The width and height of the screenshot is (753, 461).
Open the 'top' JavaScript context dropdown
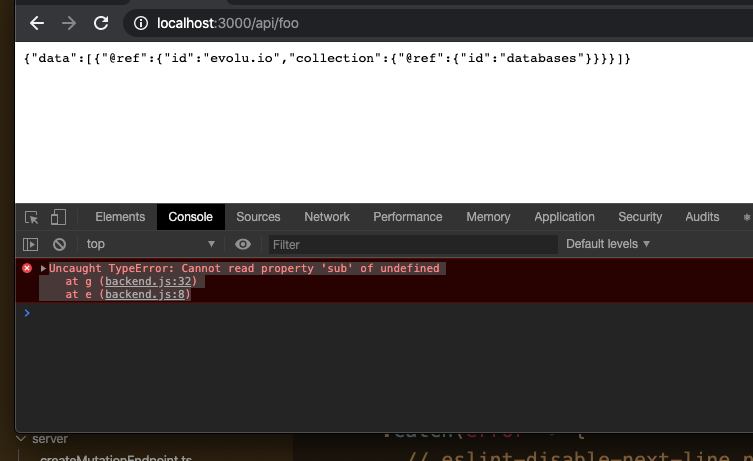(150, 244)
